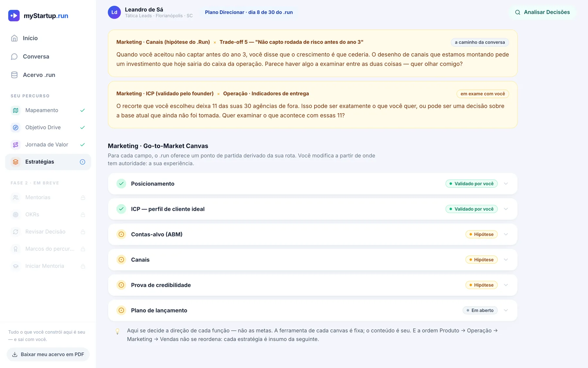Click the Revisar Decisão refresh icon
Image resolution: width=588 pixels, height=368 pixels.
coord(15,232)
